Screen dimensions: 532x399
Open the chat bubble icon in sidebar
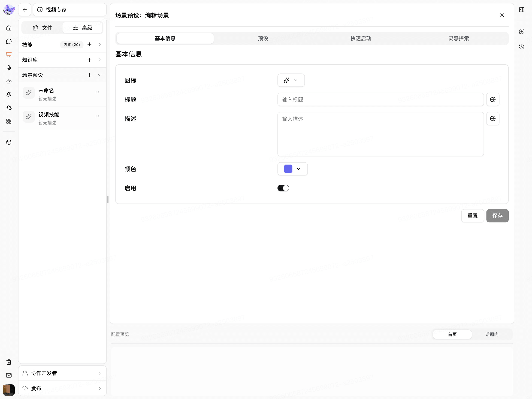coord(9,41)
